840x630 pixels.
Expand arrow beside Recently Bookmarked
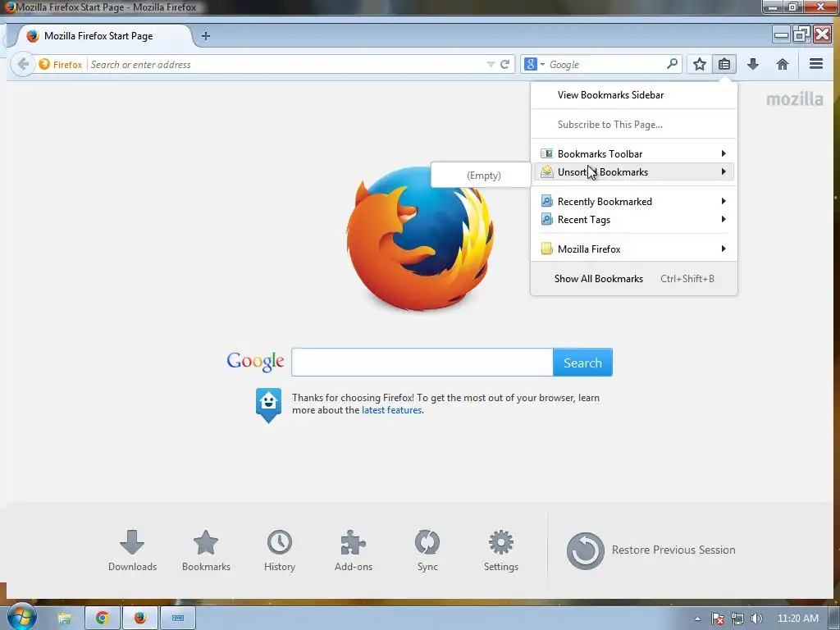[724, 202]
